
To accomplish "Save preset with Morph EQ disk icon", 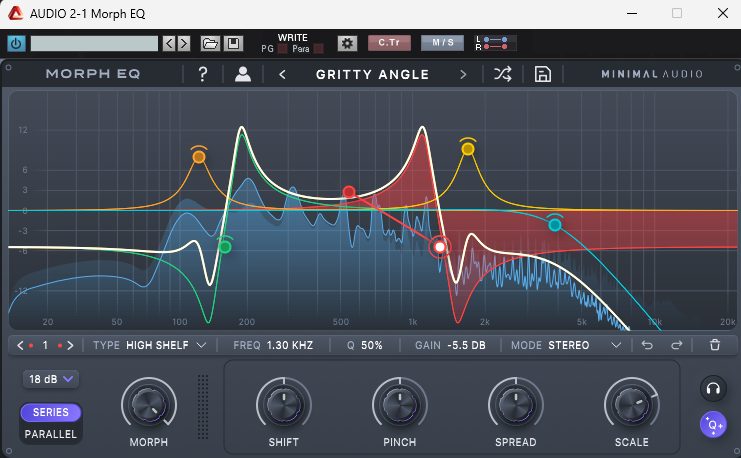I will coord(543,74).
